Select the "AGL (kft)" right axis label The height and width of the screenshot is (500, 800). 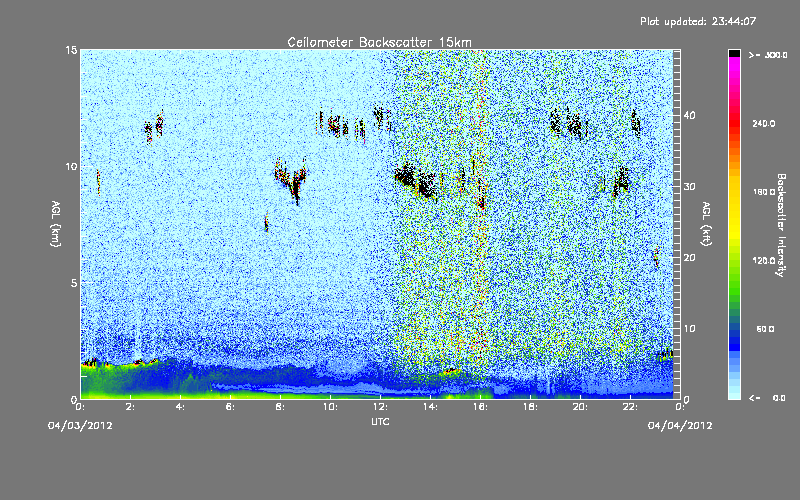click(x=706, y=224)
